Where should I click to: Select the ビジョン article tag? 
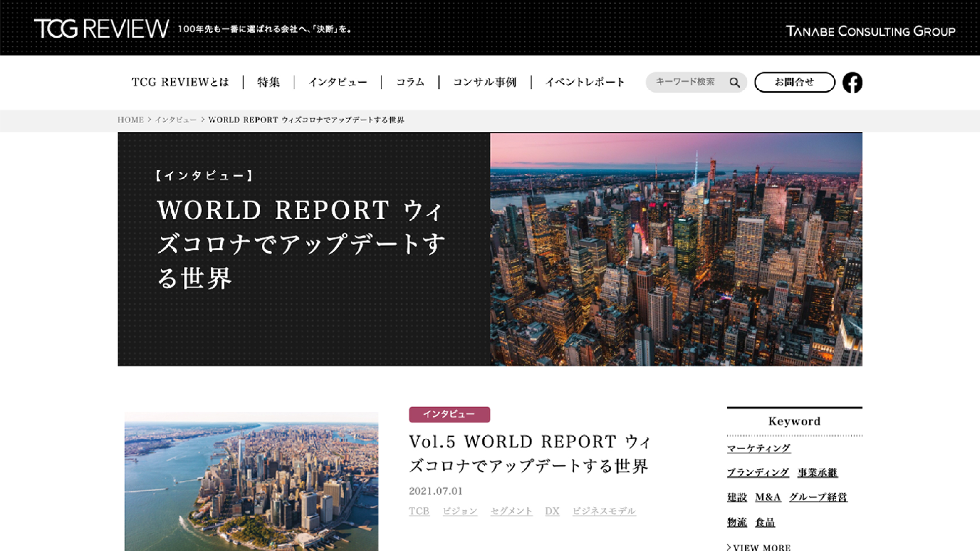pyautogui.click(x=460, y=511)
